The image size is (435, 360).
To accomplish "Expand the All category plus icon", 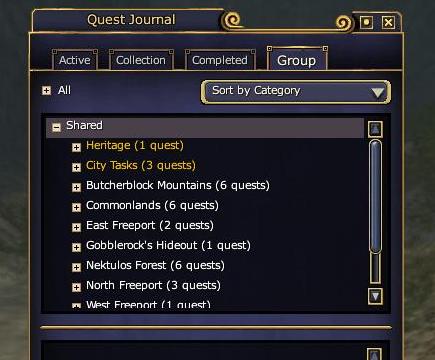I will point(46,90).
